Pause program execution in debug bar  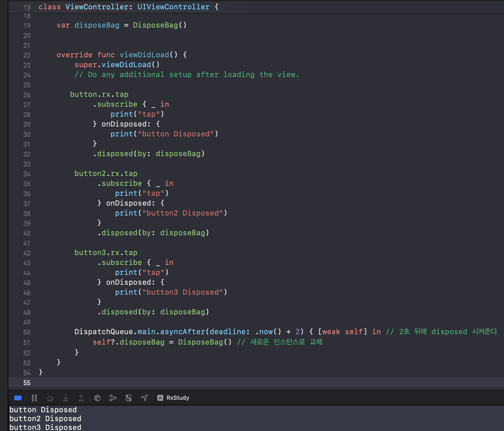(x=34, y=398)
